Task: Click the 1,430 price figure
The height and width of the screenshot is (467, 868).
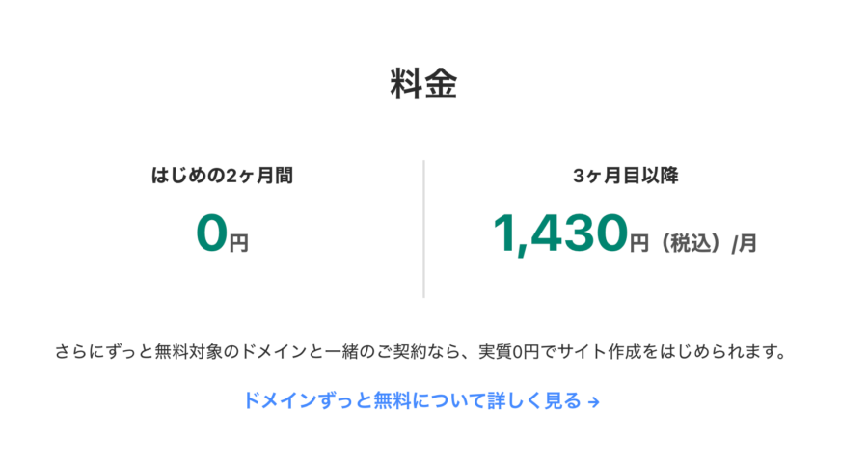Action: pyautogui.click(x=560, y=234)
